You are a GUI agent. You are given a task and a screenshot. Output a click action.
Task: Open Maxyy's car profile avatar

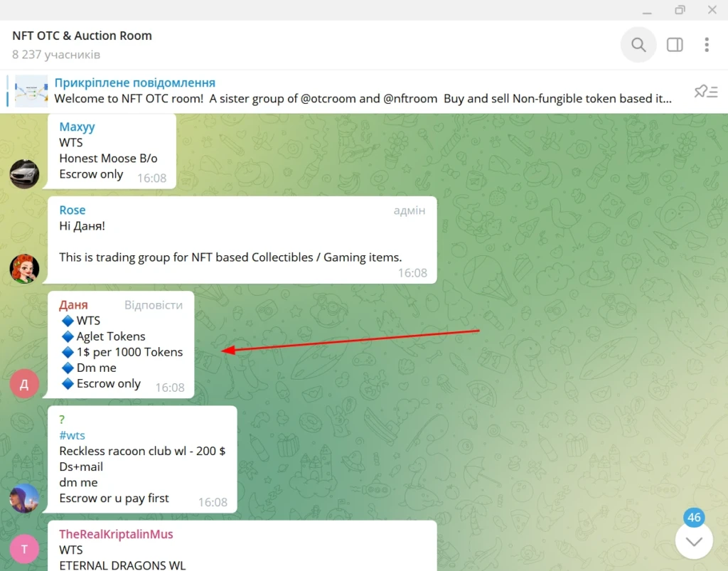24,174
